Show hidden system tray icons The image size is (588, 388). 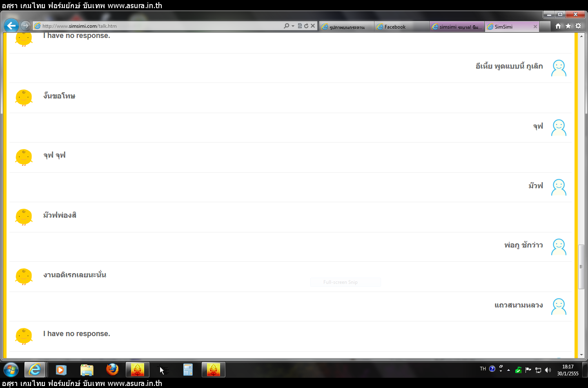point(508,370)
